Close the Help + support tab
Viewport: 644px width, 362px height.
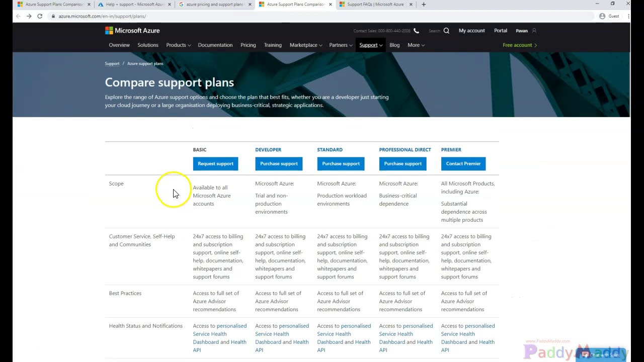coord(170,5)
